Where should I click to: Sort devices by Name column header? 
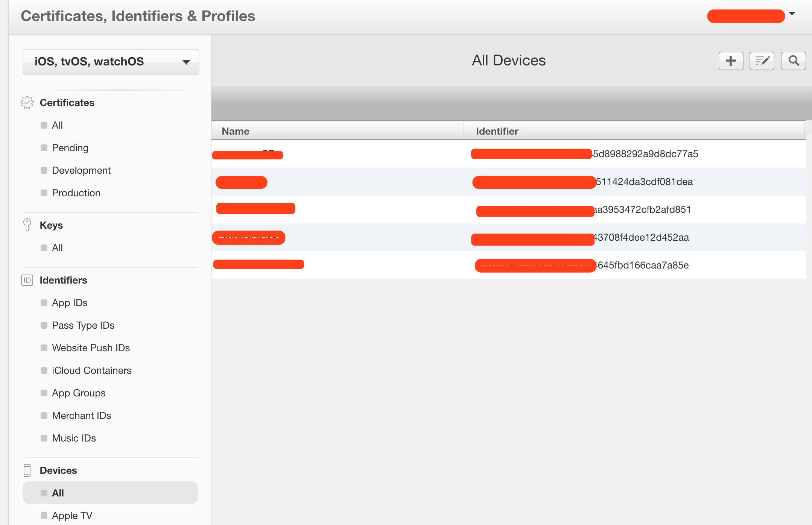click(236, 131)
